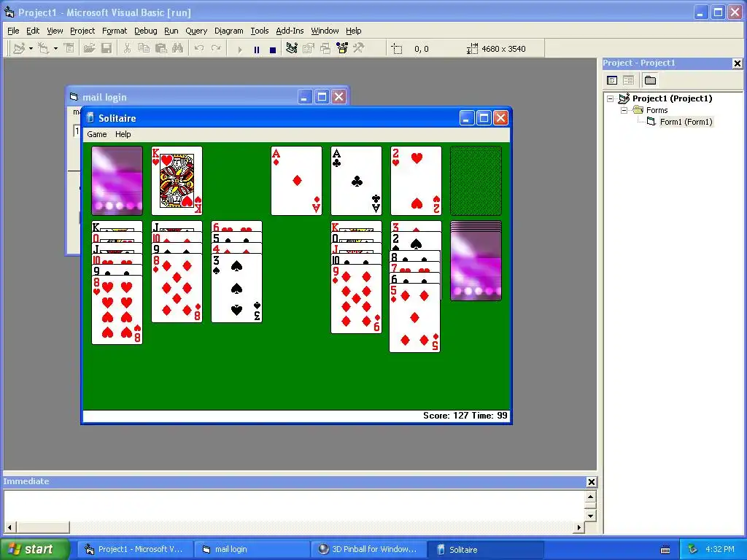Select Form1 (Form1) in project tree
Screen dimensions: 747x560
click(x=686, y=122)
